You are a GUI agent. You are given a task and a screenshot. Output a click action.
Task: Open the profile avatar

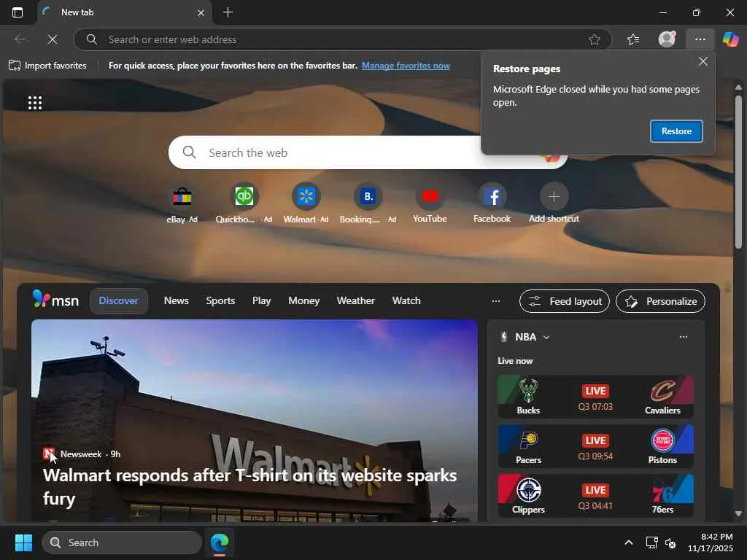tap(667, 39)
